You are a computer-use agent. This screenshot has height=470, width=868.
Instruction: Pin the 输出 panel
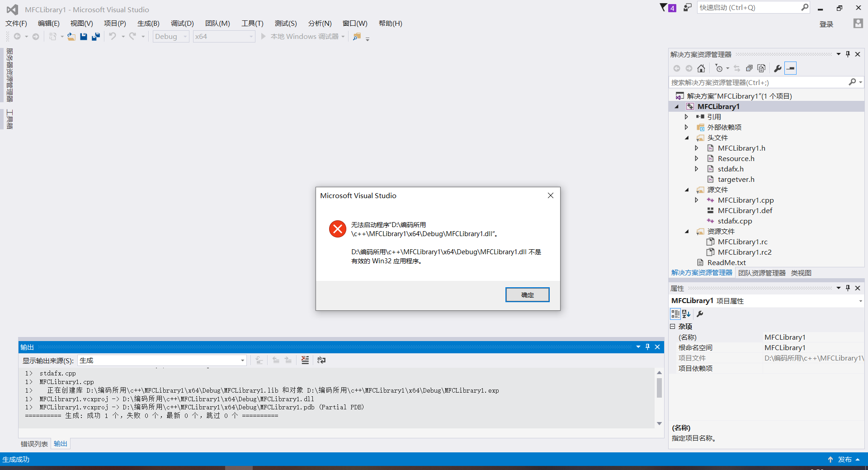click(647, 347)
